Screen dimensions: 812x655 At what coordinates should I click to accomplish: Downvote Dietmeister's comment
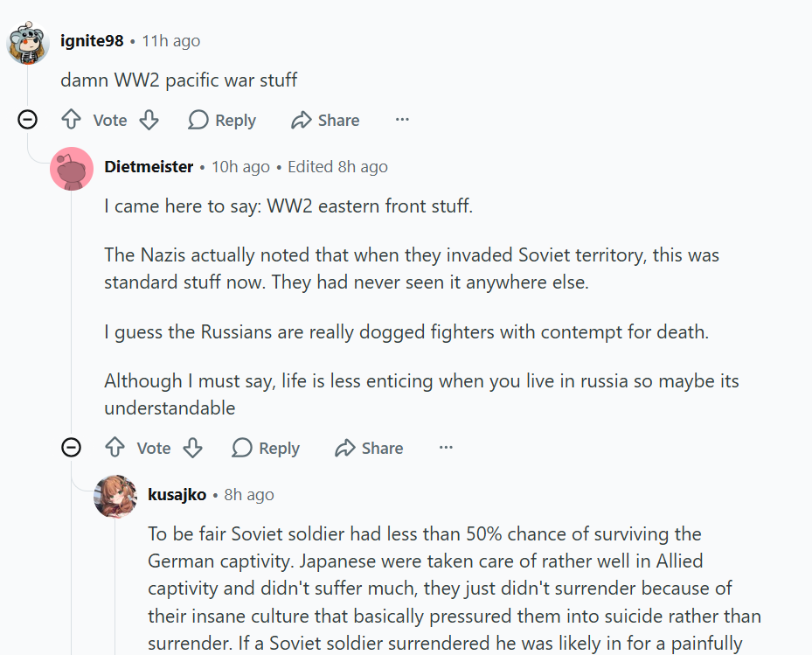click(x=193, y=448)
